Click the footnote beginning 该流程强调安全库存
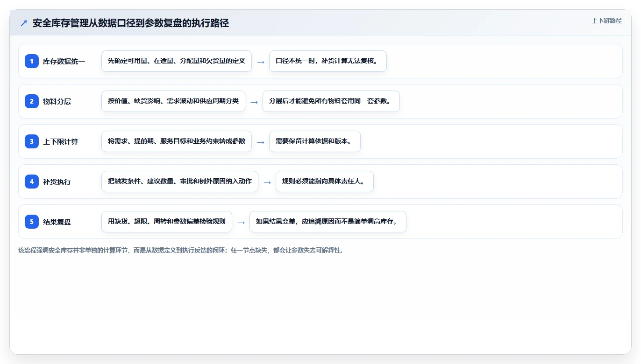The width and height of the screenshot is (641, 364). click(181, 250)
